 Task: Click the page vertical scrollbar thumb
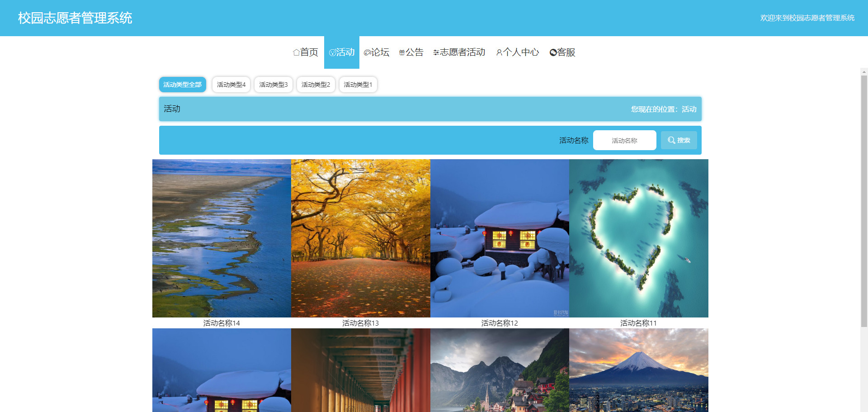tap(864, 201)
